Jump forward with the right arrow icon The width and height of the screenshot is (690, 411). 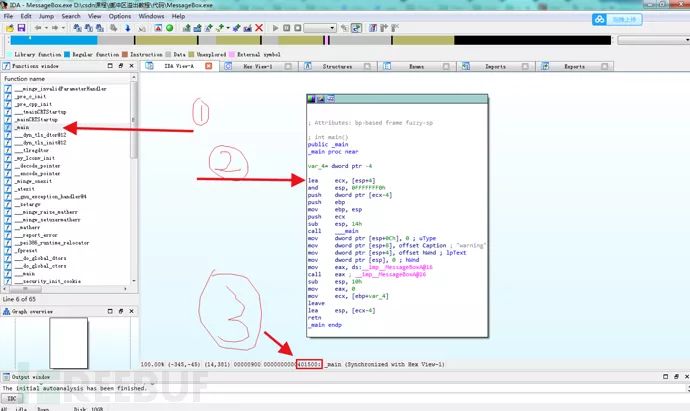(55, 28)
